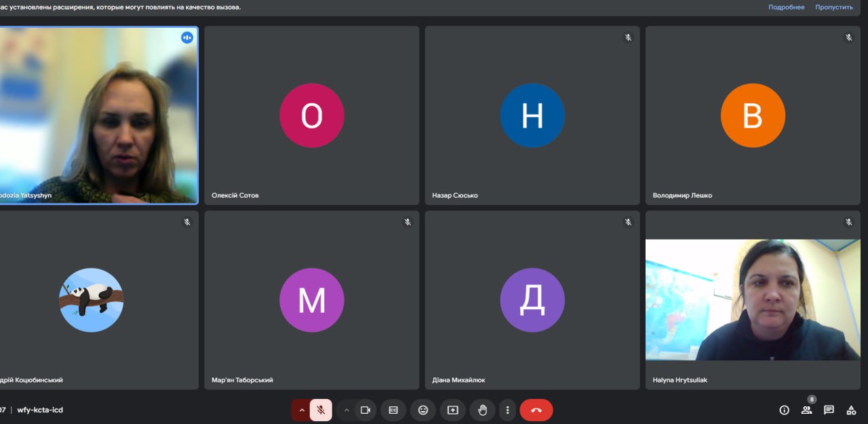Expand audio settings arrow beside microphone
The height and width of the screenshot is (424, 868).
(x=302, y=410)
